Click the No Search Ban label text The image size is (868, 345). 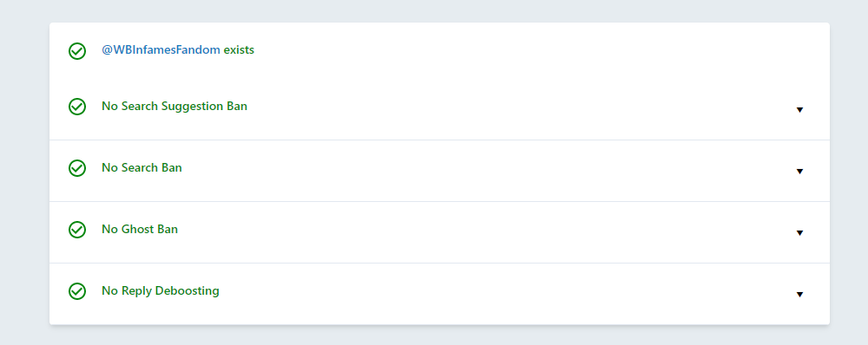141,167
